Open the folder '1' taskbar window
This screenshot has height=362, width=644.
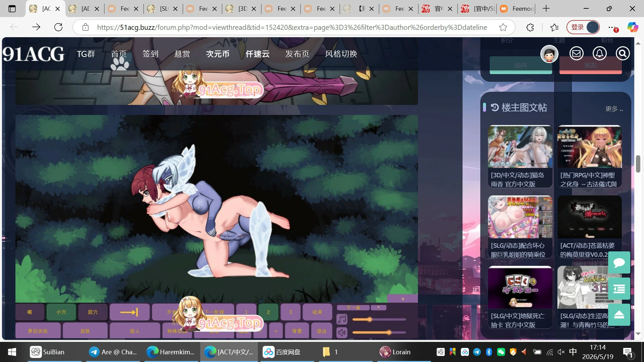click(x=346, y=352)
